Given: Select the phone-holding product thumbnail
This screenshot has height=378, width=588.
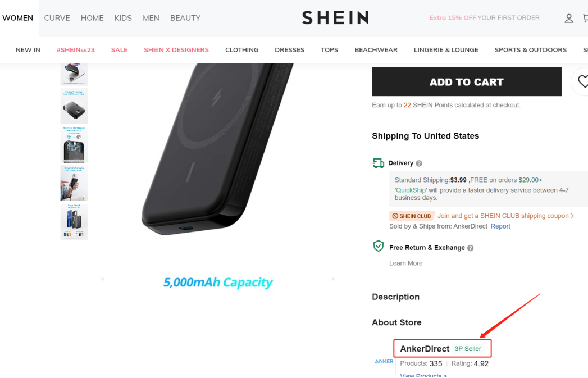Looking at the screenshot, I should click(x=74, y=183).
